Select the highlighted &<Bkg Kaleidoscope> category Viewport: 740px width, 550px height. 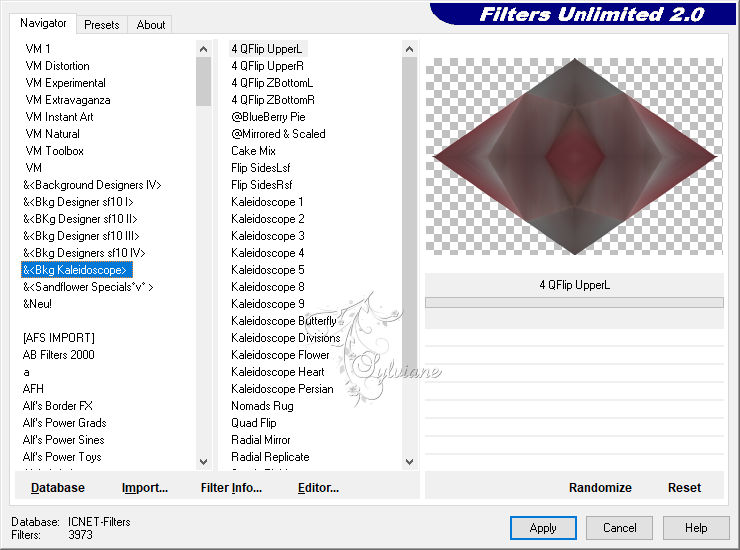tap(76, 270)
